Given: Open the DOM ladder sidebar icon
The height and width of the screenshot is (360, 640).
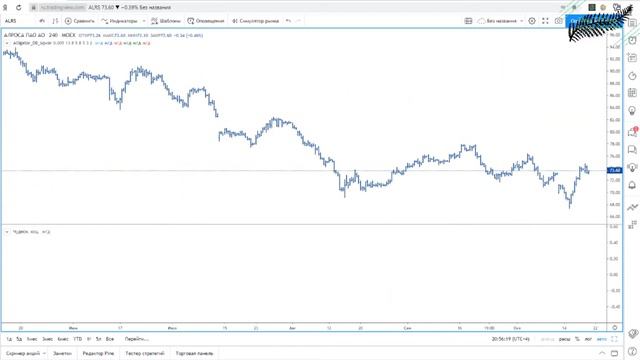Looking at the screenshot, I should point(632,224).
